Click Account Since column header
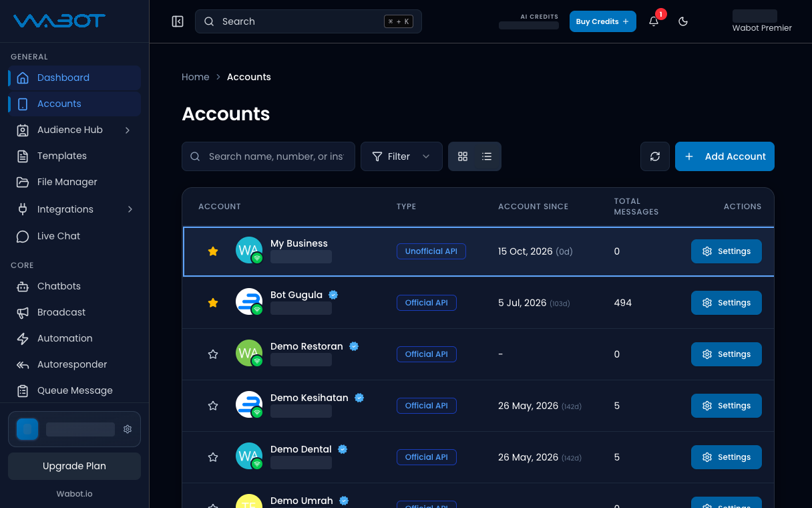 tap(533, 207)
